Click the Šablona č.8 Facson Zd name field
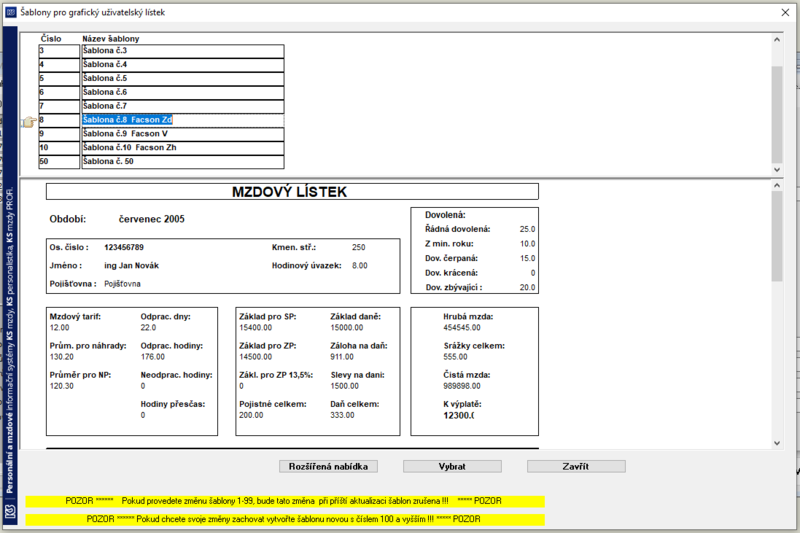 [183, 120]
